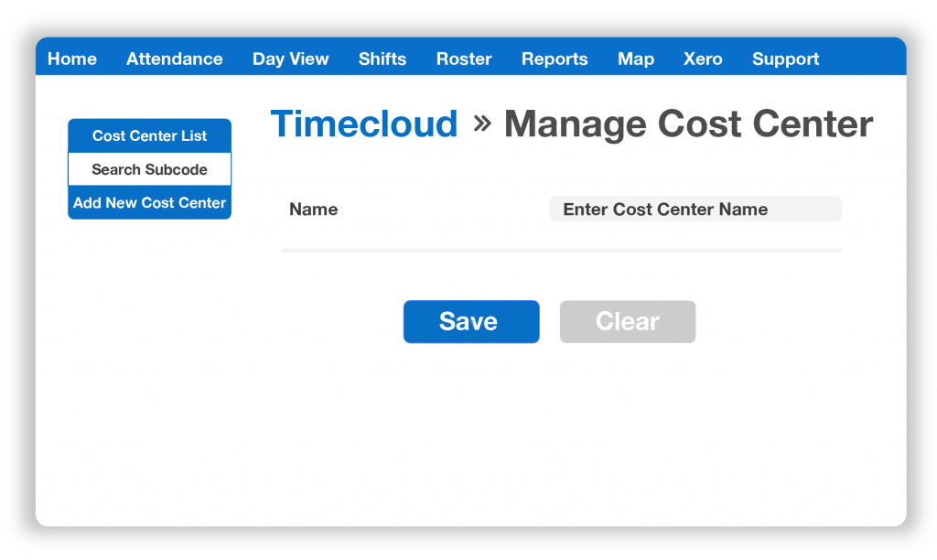Screen dimensions: 937x560
Task: Navigate to the Home page
Action: 71,59
